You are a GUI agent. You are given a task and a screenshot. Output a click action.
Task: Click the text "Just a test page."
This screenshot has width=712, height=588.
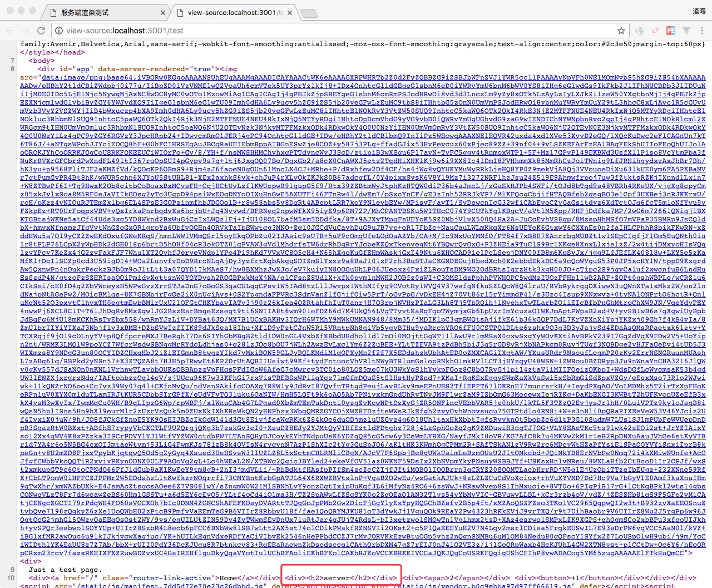65,570
